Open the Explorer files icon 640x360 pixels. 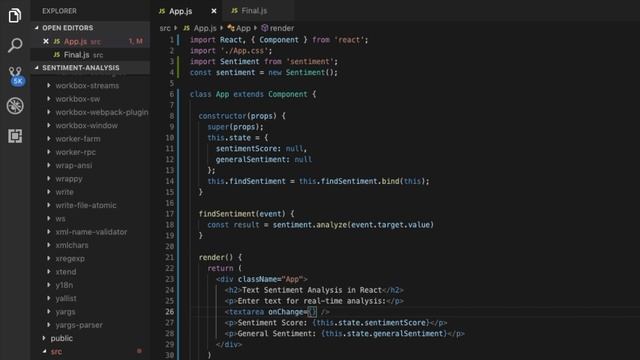pos(15,16)
